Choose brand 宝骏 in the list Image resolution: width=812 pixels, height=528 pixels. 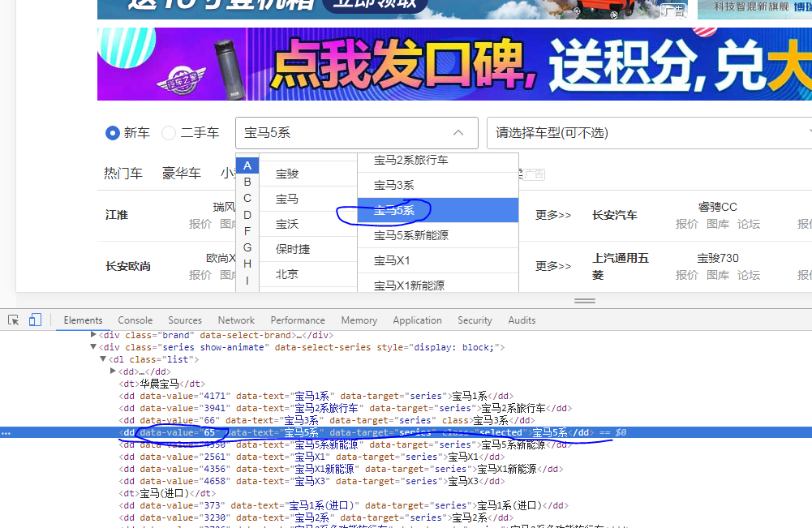coord(308,174)
